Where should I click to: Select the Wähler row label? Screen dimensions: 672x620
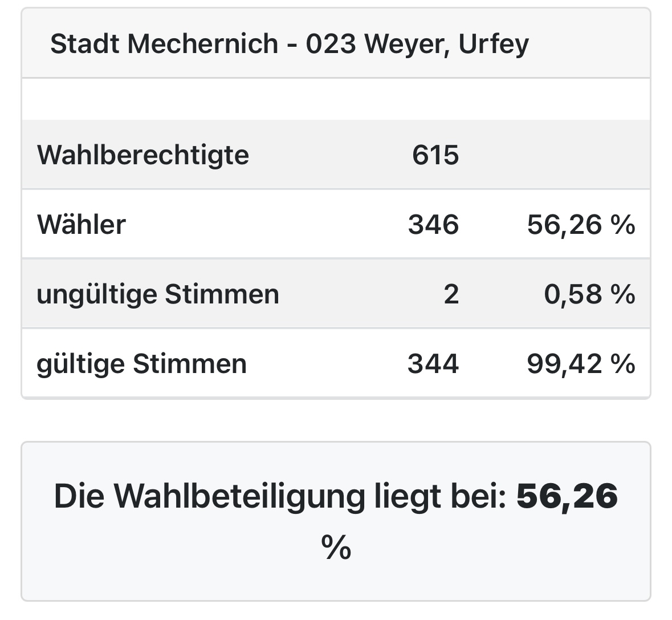81,225
